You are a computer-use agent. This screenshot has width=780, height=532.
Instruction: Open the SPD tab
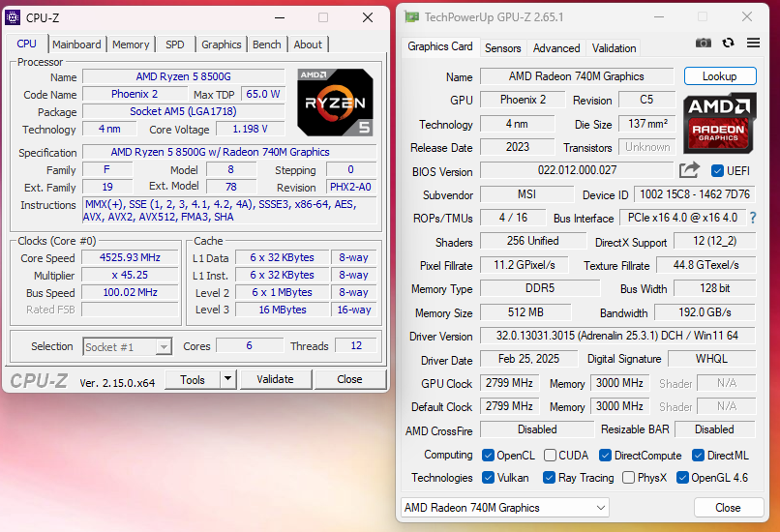[174, 44]
